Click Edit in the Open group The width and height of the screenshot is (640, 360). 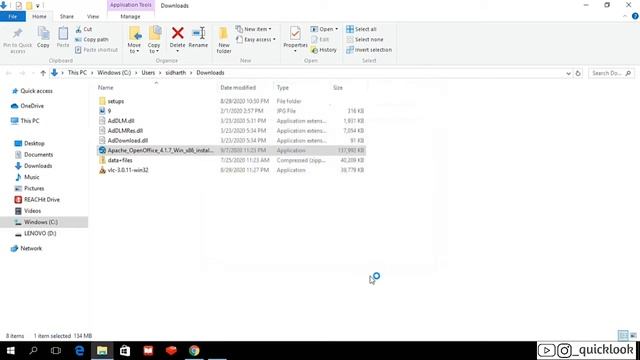point(320,40)
